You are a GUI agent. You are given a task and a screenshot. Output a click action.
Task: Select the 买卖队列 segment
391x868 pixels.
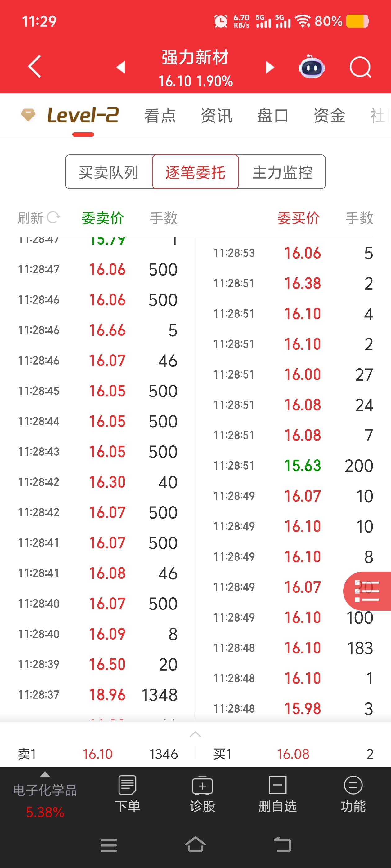coord(109,172)
